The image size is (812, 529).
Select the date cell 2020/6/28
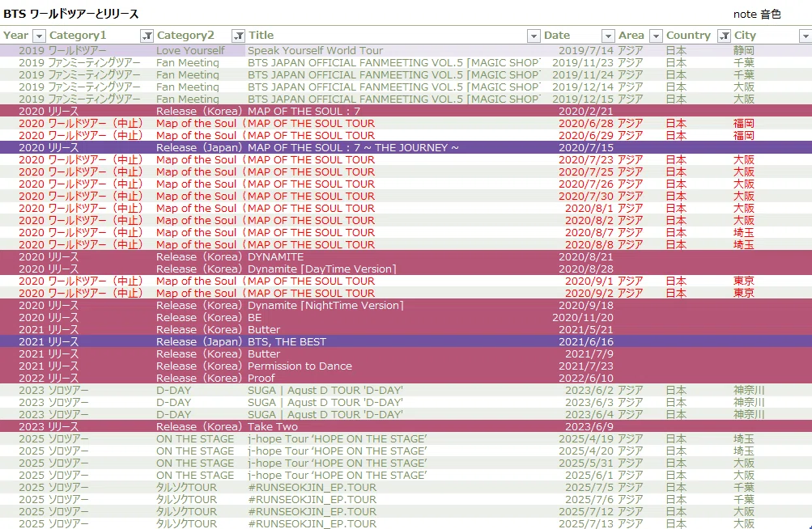coord(585,123)
